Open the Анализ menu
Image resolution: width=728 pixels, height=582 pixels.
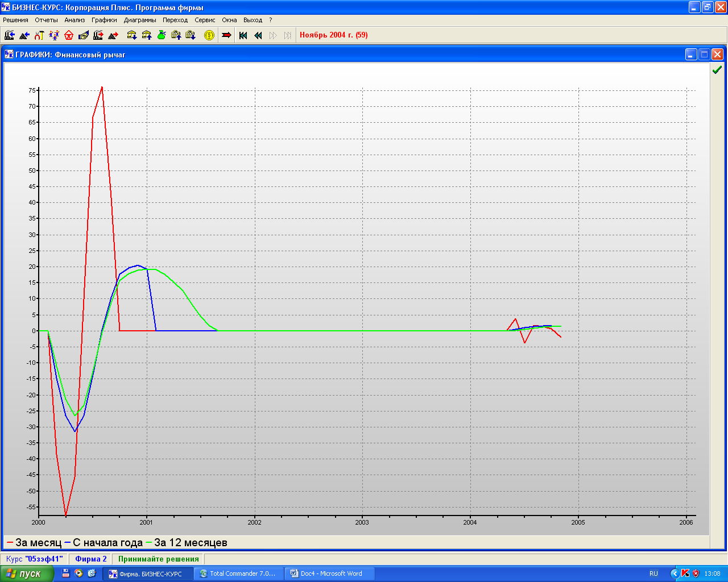coord(75,20)
